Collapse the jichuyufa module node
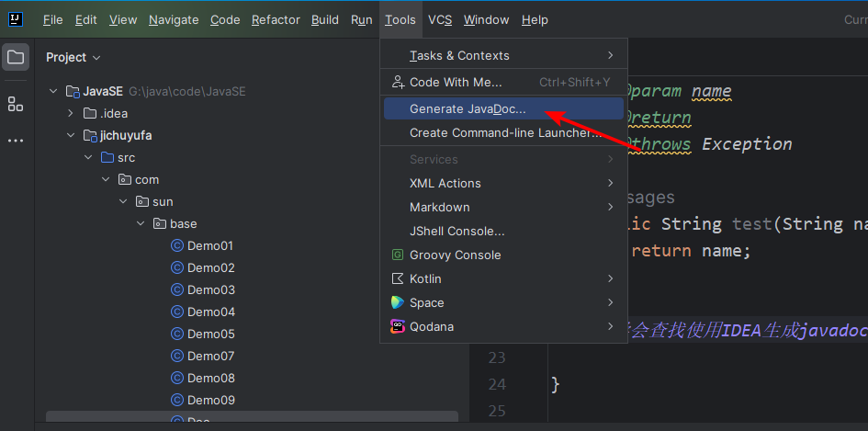Image resolution: width=868 pixels, height=431 pixels. pyautogui.click(x=71, y=136)
